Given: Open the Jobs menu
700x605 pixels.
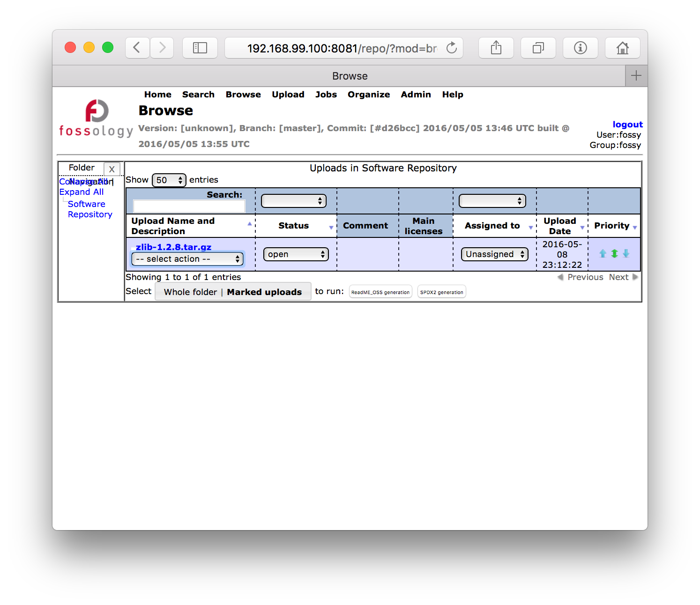Looking at the screenshot, I should tap(326, 95).
